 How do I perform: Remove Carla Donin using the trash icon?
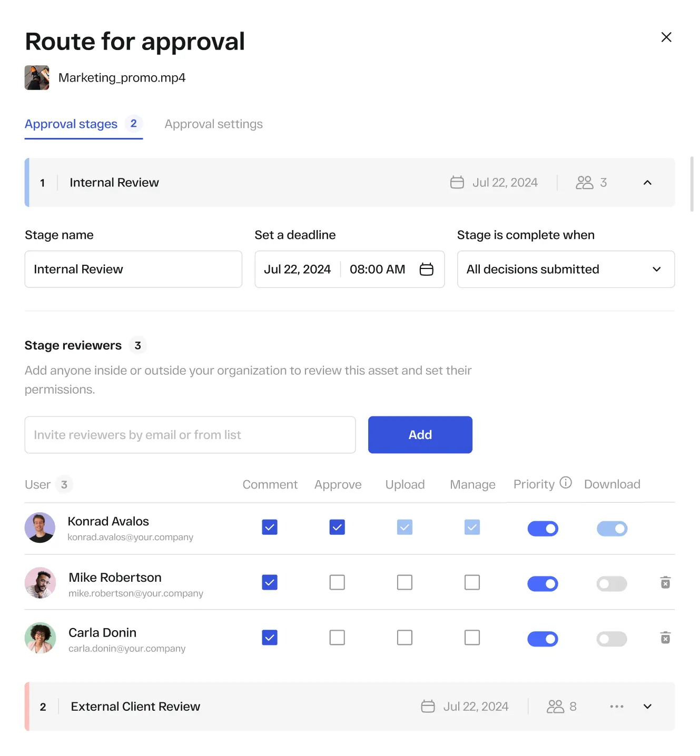click(665, 638)
